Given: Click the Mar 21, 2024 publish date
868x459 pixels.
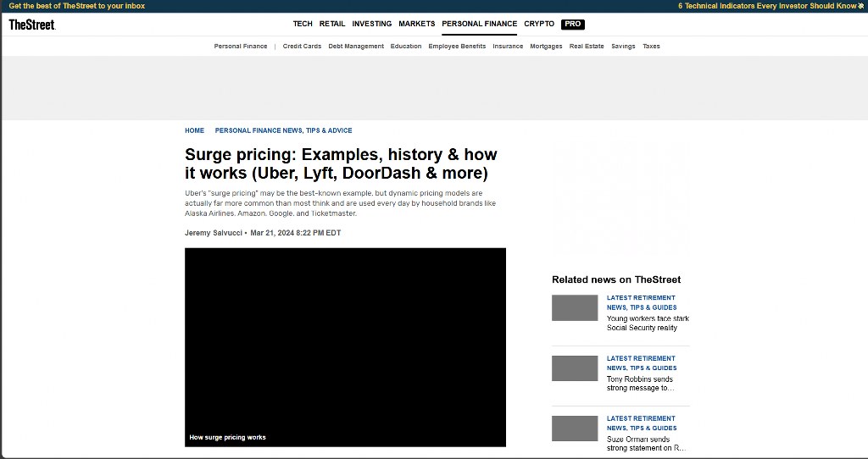Looking at the screenshot, I should tap(296, 233).
